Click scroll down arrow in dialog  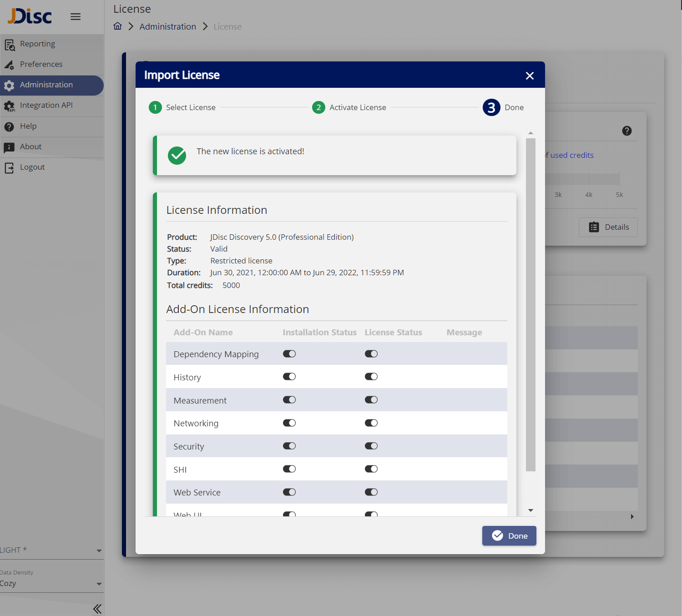point(530,510)
